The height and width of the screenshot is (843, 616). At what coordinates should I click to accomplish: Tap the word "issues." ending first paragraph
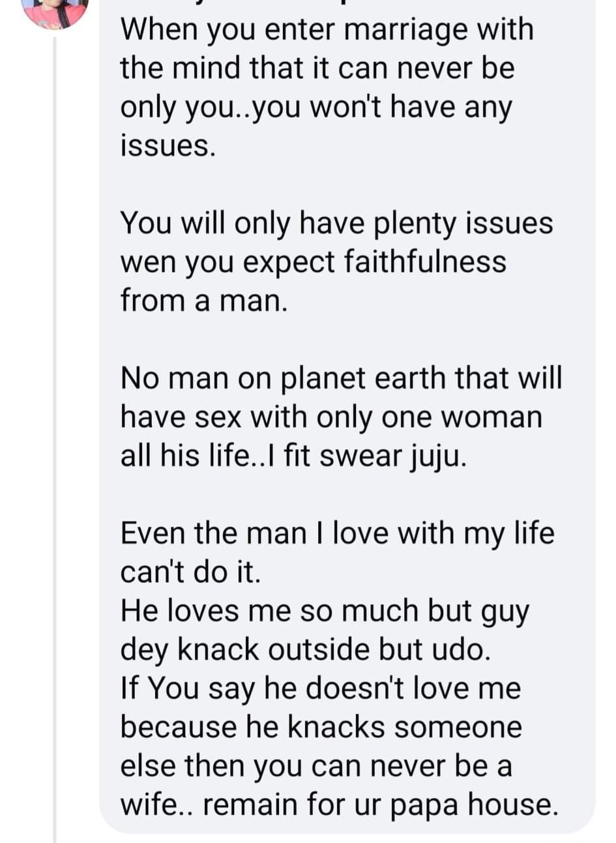coord(167,146)
